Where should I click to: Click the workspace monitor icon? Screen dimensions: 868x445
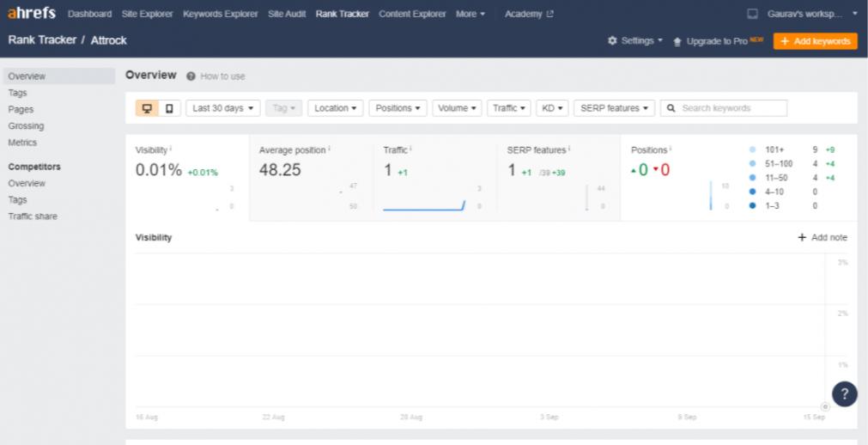click(753, 14)
